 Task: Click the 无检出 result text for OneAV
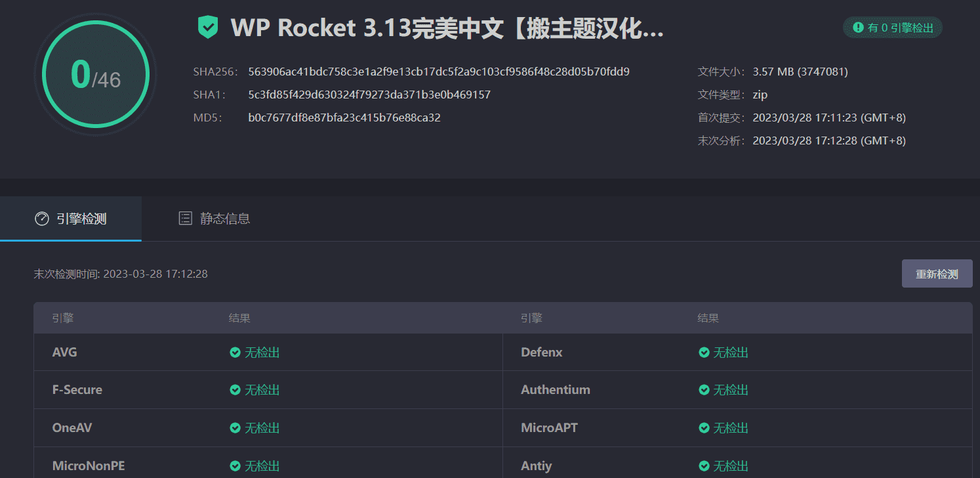click(x=262, y=428)
